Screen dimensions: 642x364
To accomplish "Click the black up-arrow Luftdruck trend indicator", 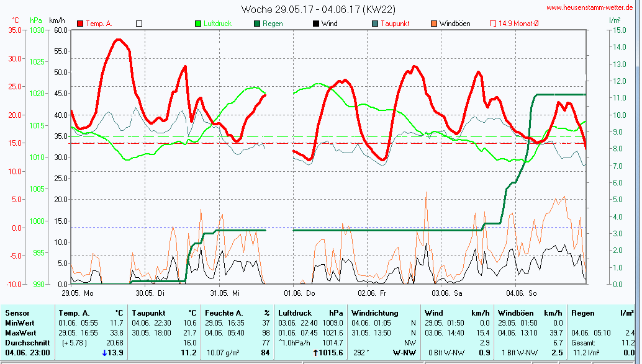I will click(315, 353).
